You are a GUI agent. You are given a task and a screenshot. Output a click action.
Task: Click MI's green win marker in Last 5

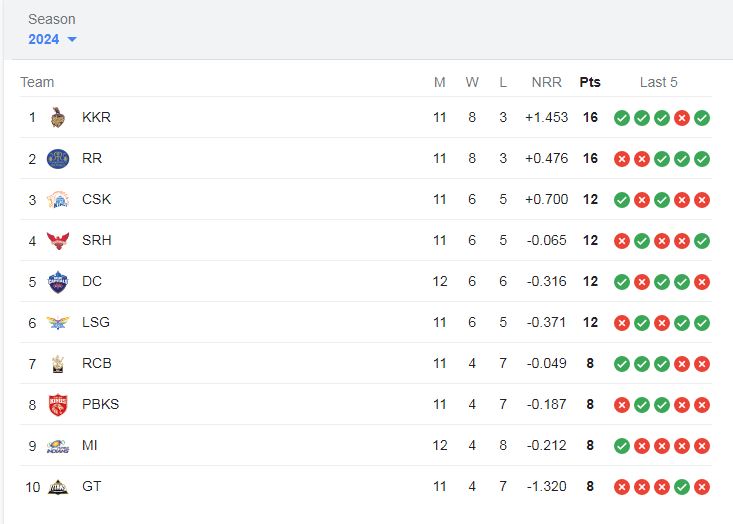[x=622, y=446]
